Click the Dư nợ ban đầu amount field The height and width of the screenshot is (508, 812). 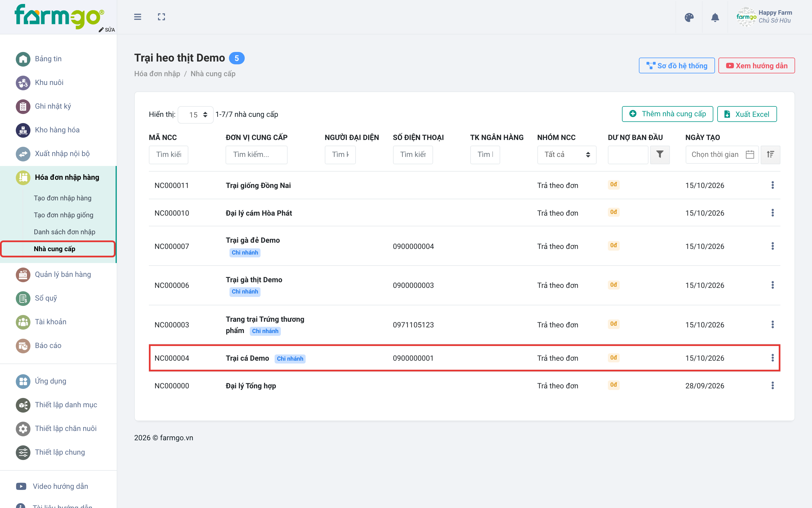click(x=628, y=155)
